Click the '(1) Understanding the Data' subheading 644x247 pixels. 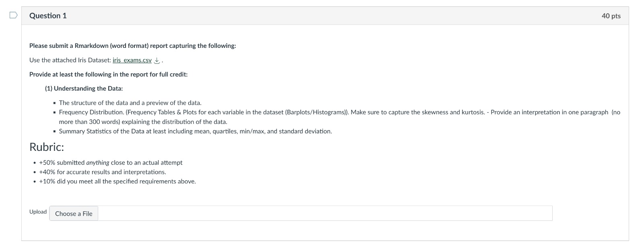tap(84, 89)
